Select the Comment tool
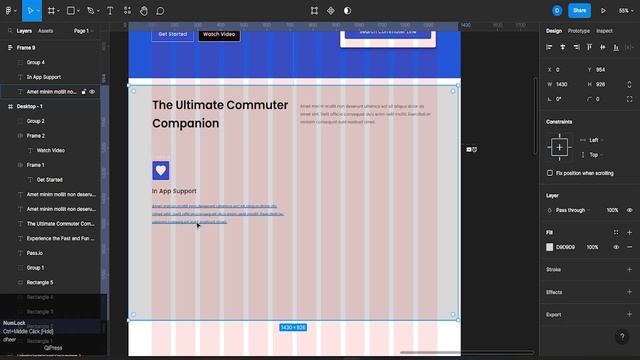640x360 pixels. [x=160, y=11]
